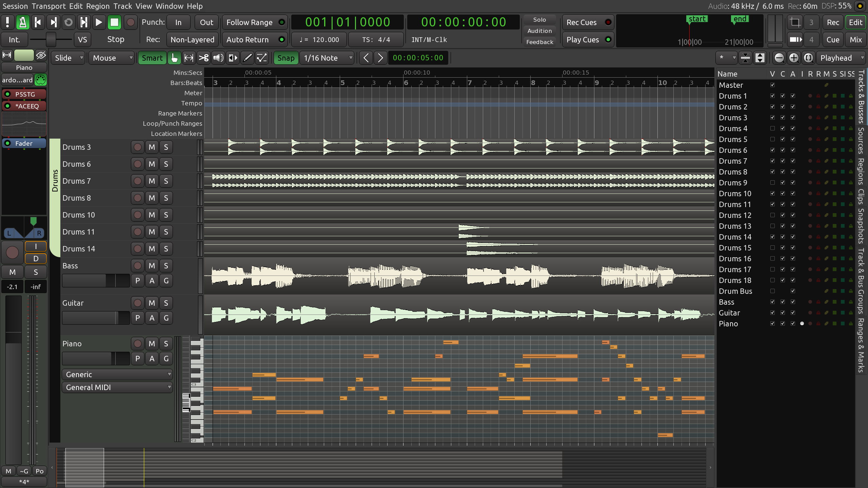This screenshot has width=868, height=488.
Task: Toggle Follow Range option
Action: (255, 22)
